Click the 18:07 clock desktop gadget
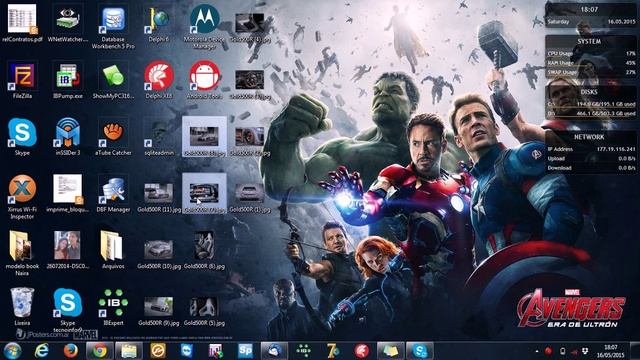Viewport: 640px width, 360px height. pyautogui.click(x=590, y=15)
